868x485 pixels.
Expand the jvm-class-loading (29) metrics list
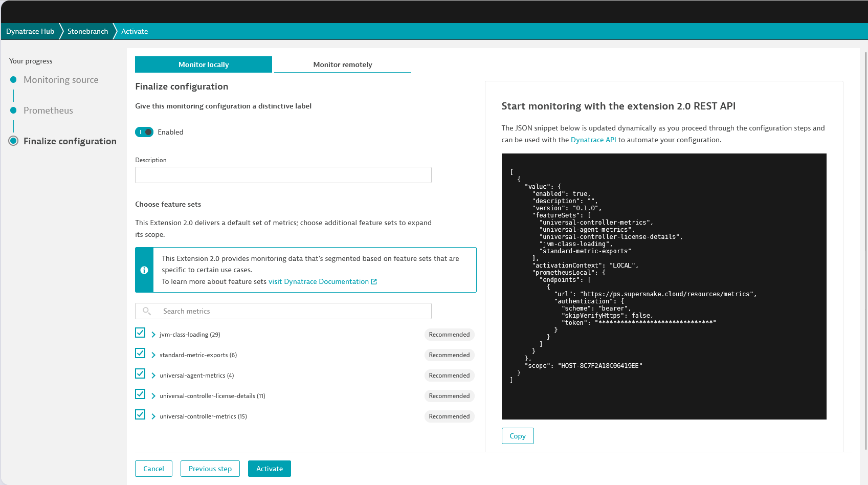[x=153, y=335]
